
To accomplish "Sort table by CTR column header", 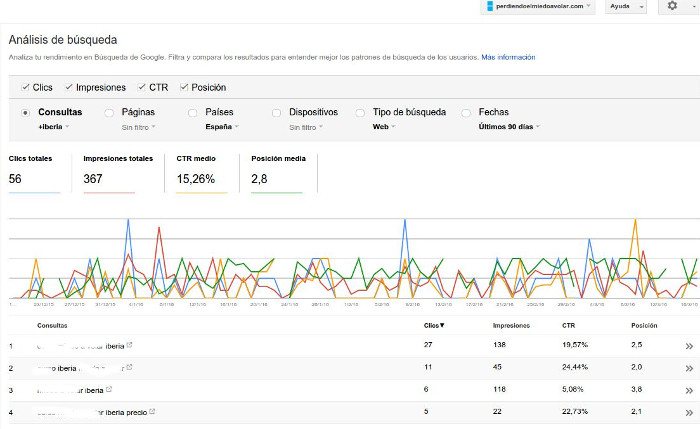I will [x=568, y=325].
